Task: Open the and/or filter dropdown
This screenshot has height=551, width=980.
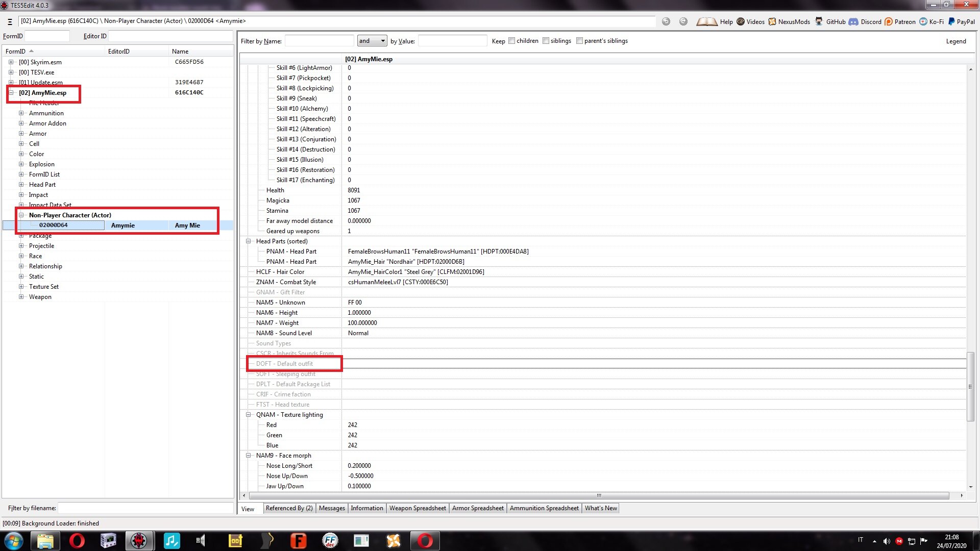Action: (x=372, y=41)
